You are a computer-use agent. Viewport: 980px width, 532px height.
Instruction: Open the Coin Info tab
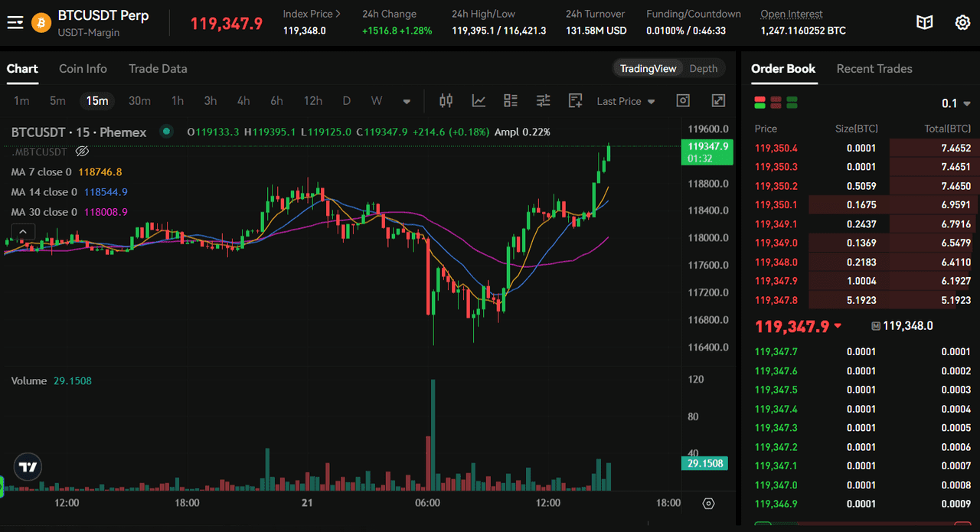tap(83, 68)
